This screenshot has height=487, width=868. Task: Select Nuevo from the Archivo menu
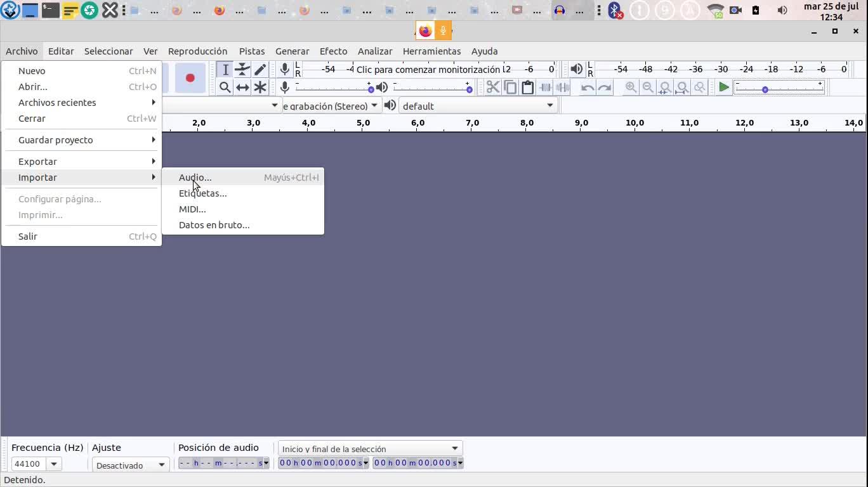click(x=81, y=71)
